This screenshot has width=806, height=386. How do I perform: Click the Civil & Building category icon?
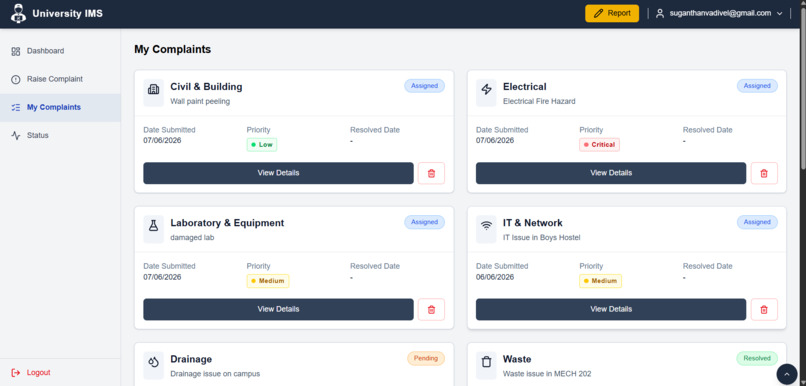point(153,89)
